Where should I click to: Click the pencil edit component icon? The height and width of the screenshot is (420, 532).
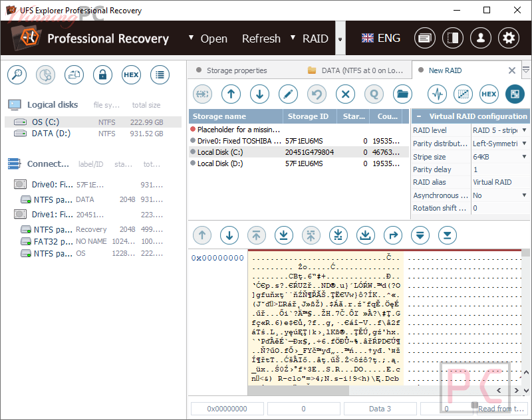click(x=289, y=94)
